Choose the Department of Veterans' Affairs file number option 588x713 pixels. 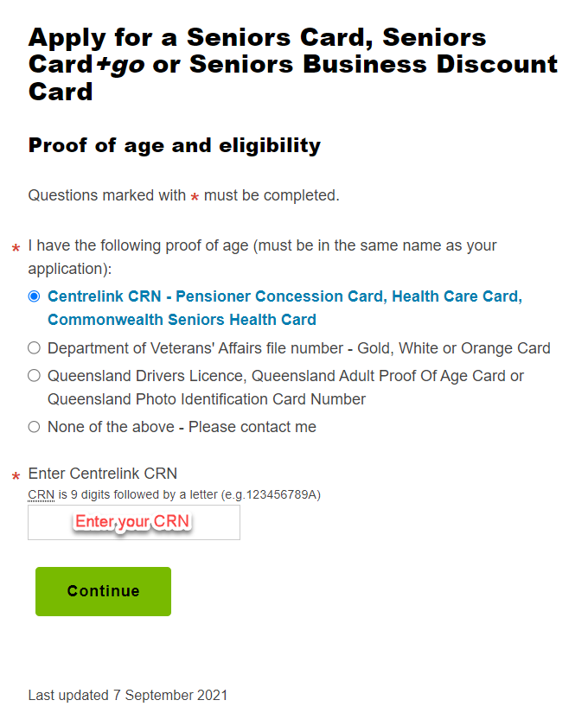pos(34,348)
